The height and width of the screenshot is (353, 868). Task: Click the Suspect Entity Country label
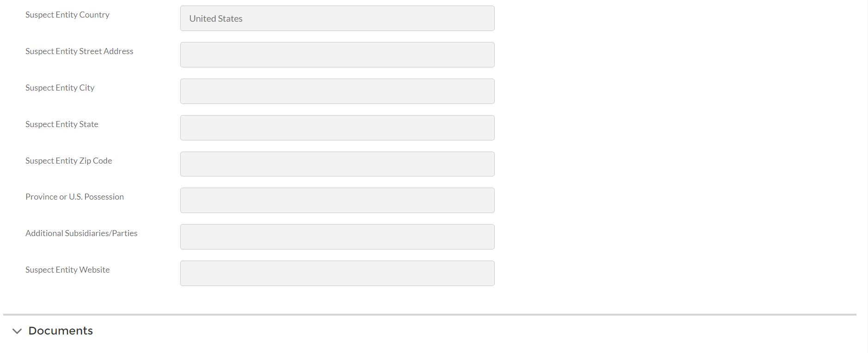pyautogui.click(x=67, y=15)
